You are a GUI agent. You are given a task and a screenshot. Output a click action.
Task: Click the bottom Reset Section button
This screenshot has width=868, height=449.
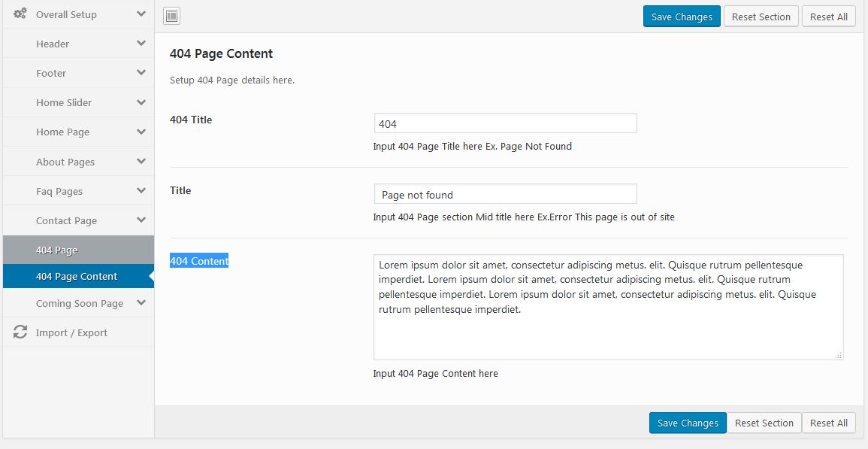coord(764,423)
